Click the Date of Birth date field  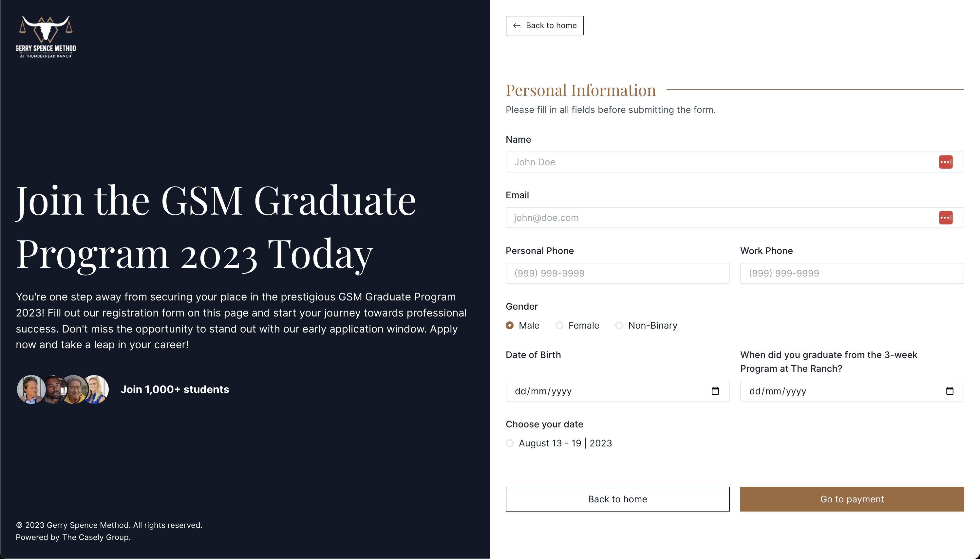(607, 391)
